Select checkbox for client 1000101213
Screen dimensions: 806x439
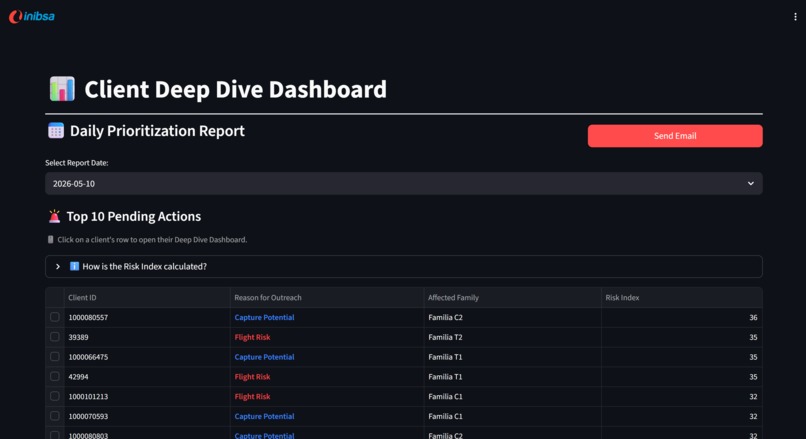54,396
